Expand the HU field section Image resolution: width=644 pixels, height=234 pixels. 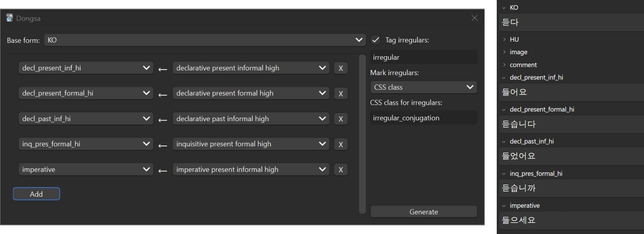pos(504,40)
